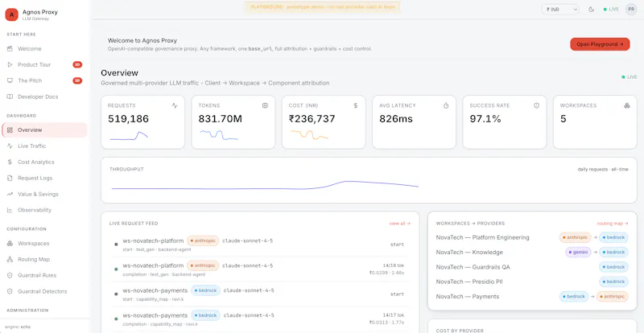Click the 14/18 tok entry in feed
This screenshot has height=333, width=644.
coord(394,265)
